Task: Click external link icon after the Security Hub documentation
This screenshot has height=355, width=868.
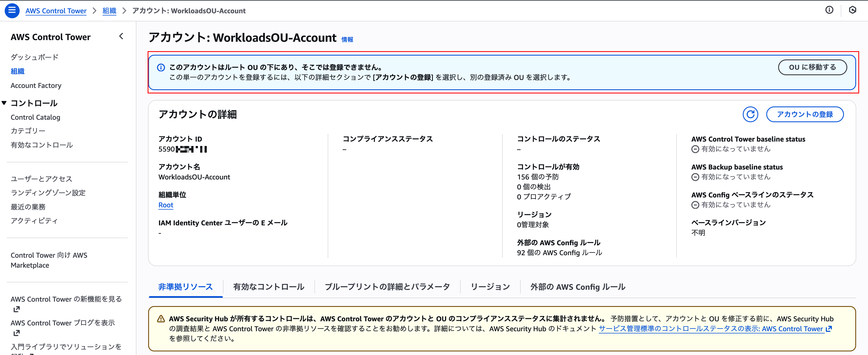Action: pyautogui.click(x=829, y=329)
